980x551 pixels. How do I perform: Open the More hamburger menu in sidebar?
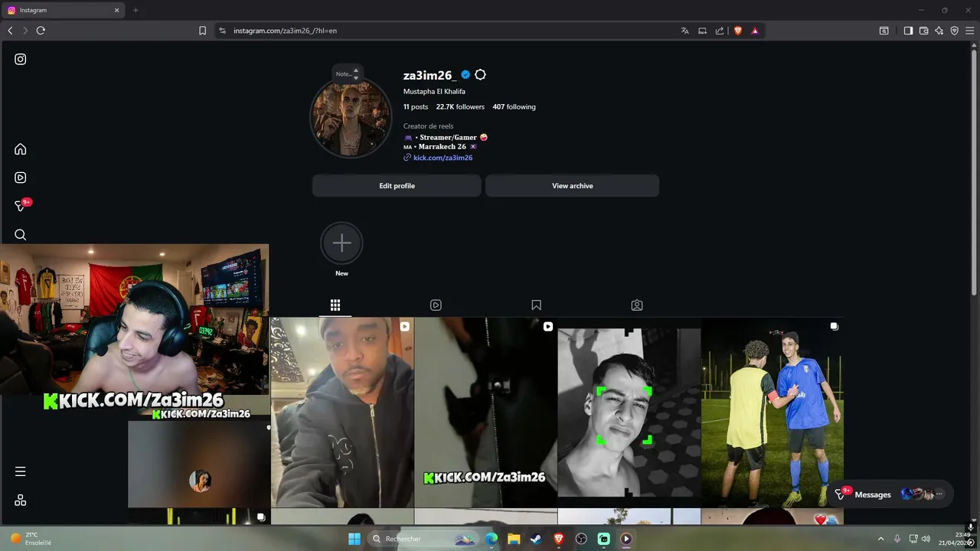(21, 471)
